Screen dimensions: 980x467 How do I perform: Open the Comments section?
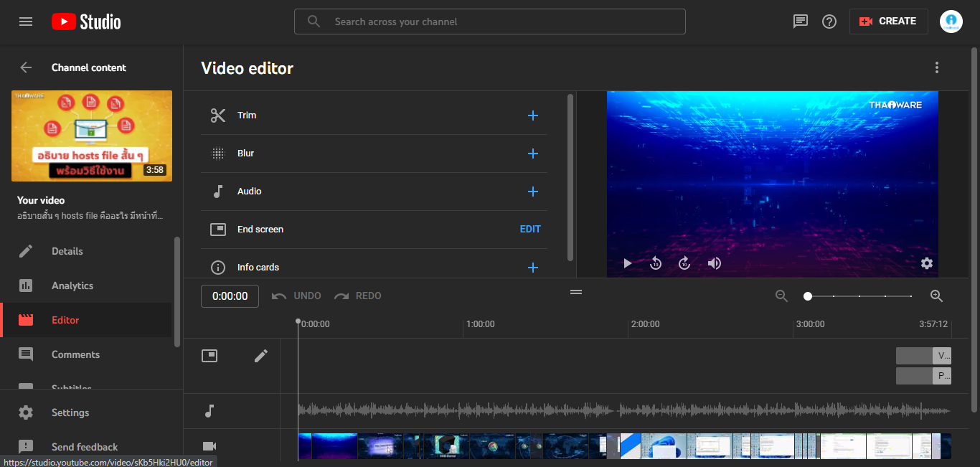pos(75,354)
